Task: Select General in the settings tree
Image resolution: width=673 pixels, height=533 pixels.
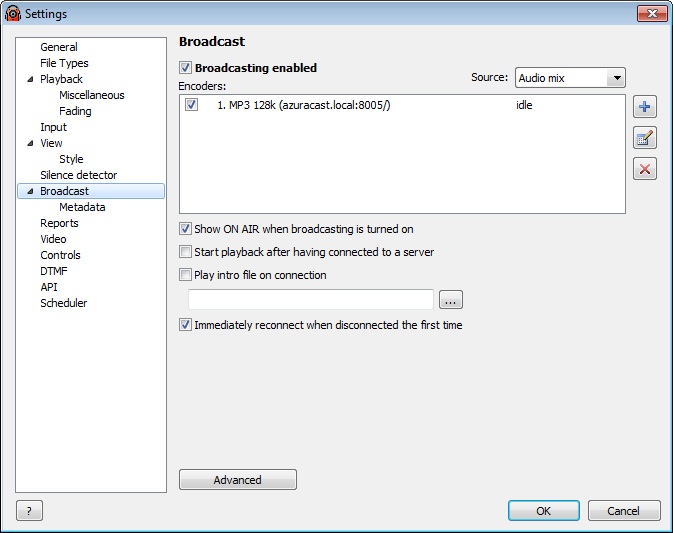Action: (59, 47)
